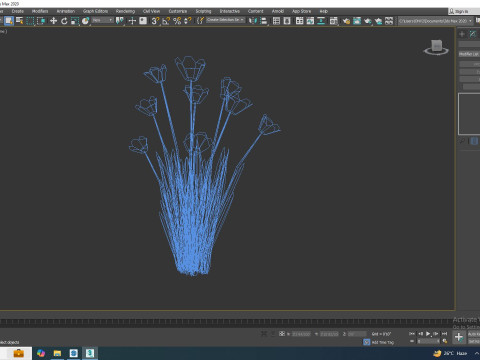Open the Modifiers menu
Viewport: 480px width, 360px height.
[40, 11]
